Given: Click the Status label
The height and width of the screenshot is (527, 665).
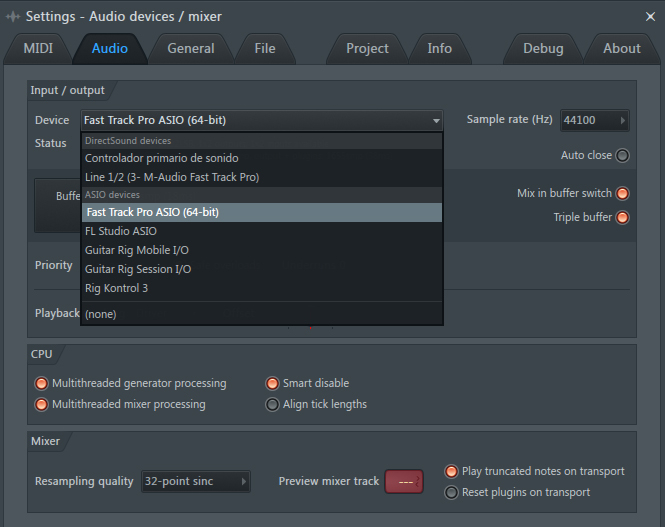Looking at the screenshot, I should point(50,143).
